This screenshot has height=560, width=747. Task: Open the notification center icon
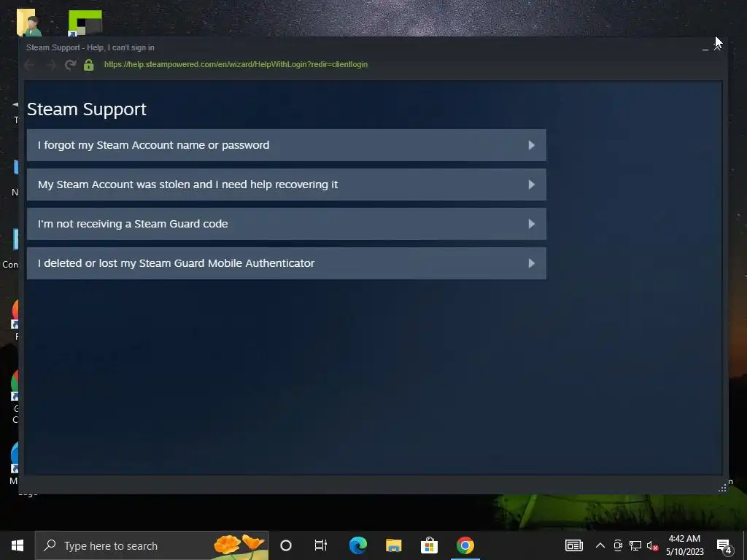point(724,545)
